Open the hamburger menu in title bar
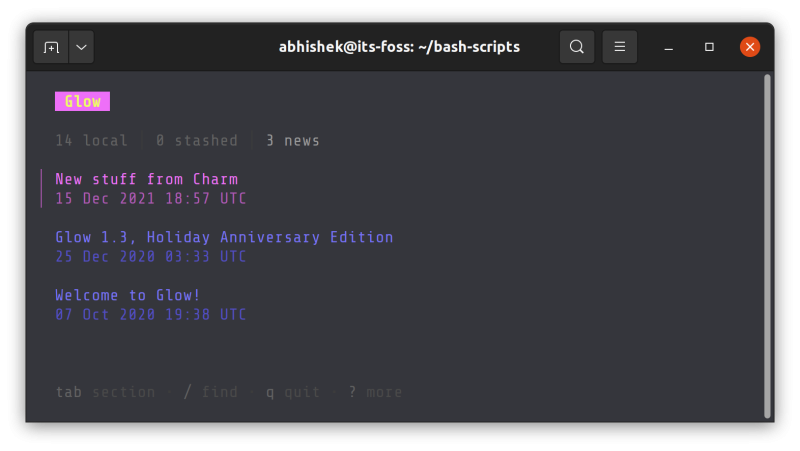 (619, 47)
